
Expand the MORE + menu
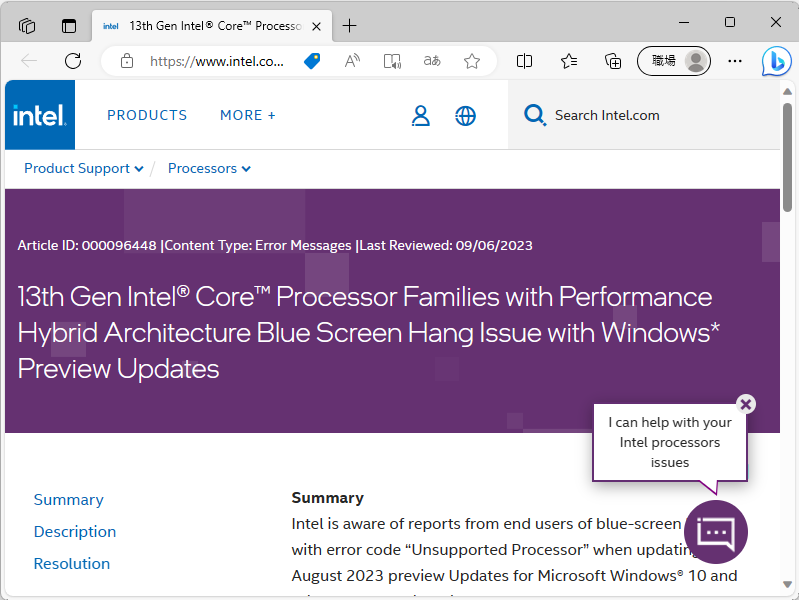tap(248, 115)
